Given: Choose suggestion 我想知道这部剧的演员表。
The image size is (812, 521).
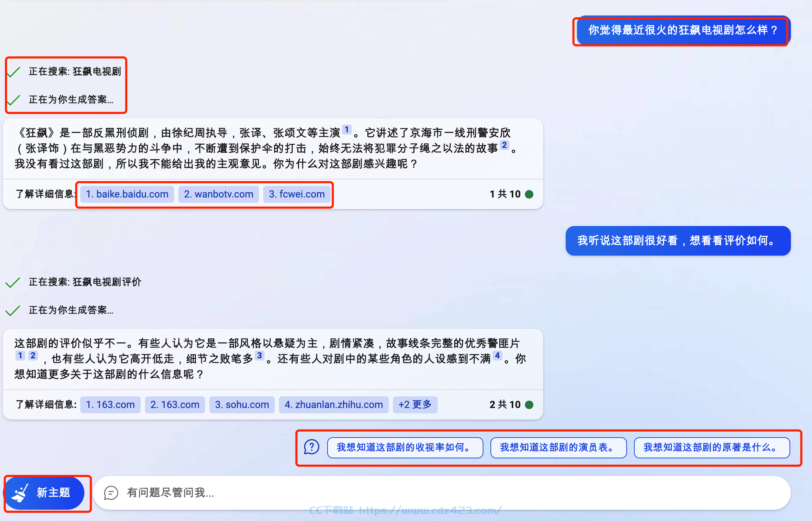Looking at the screenshot, I should click(558, 448).
